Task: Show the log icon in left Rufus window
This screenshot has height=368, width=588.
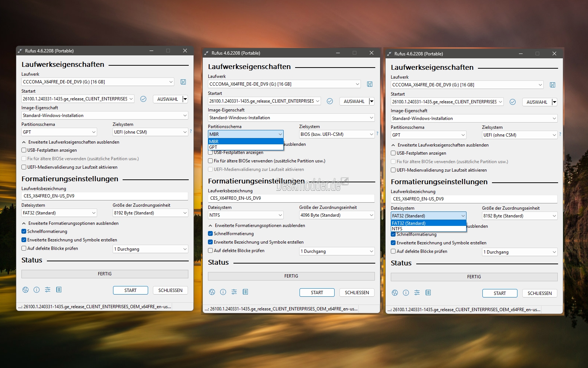Action: coord(59,290)
